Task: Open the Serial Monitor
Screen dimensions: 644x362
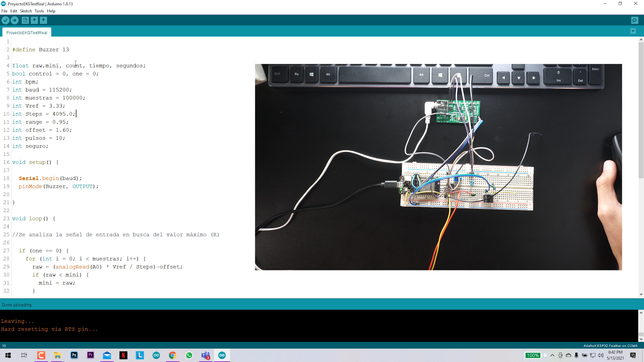Action: (x=635, y=20)
